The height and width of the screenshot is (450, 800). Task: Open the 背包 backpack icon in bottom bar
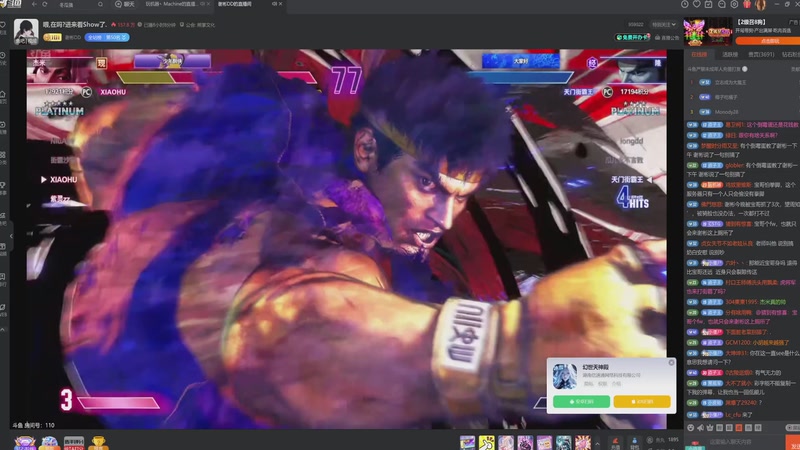coord(634,443)
